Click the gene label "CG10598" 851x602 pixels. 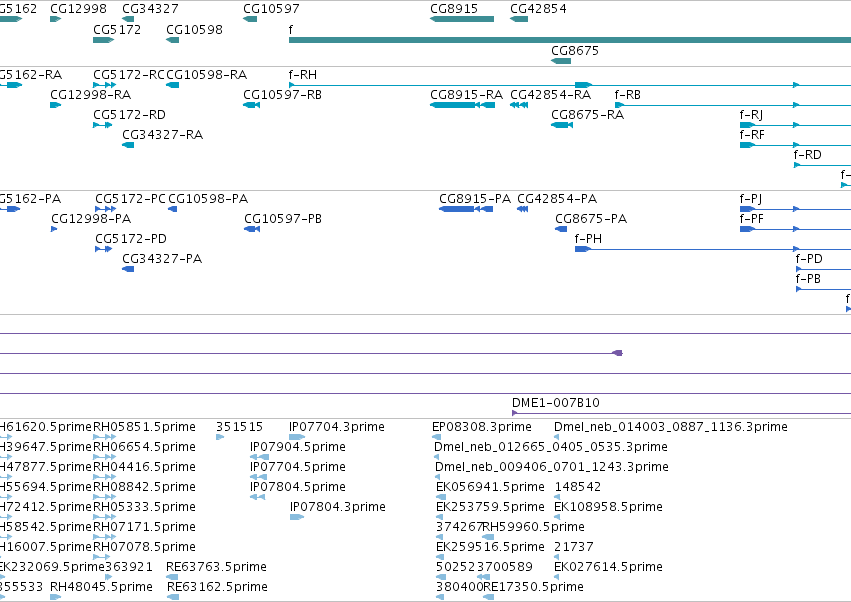pos(194,30)
